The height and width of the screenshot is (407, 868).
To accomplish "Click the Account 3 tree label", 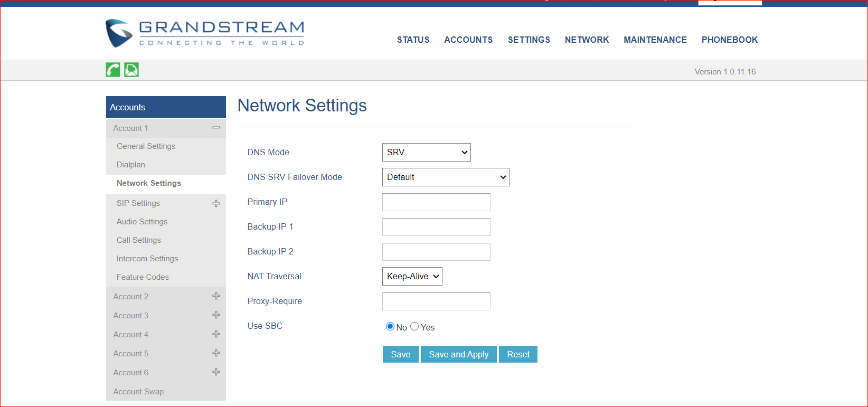I will tap(130, 316).
